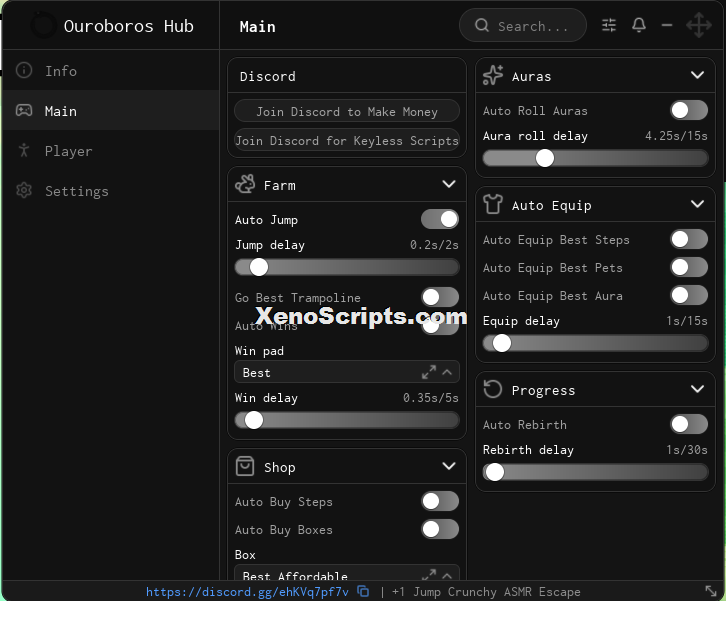Turn on the Auto Rebirth toggle
726x631 pixels.
click(x=688, y=424)
